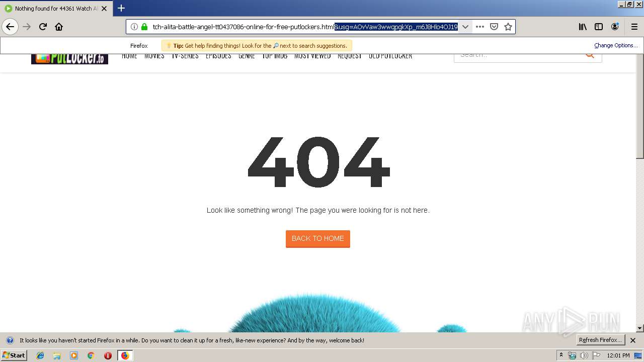Open the TV-SERIES menu item
This screenshot has width=644, height=362.
(185, 56)
